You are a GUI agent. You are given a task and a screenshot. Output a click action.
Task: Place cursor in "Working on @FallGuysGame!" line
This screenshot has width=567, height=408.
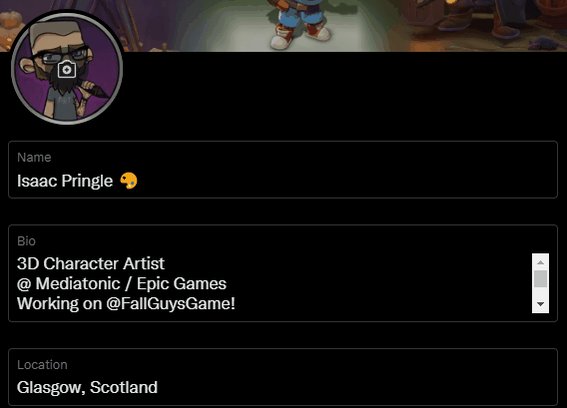pyautogui.click(x=126, y=303)
